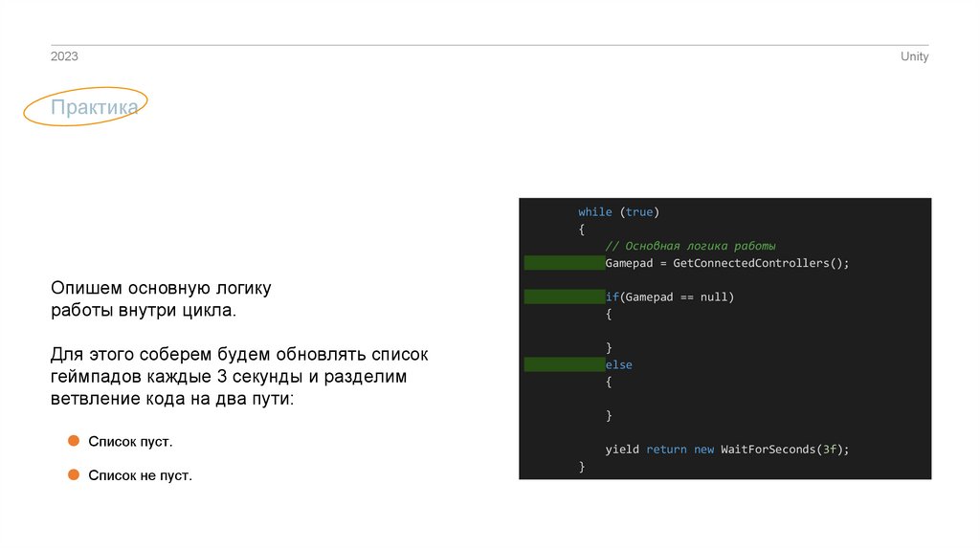Click the paragraph starting "Для этого соберем"
Screen dimensions: 980x549
point(239,377)
